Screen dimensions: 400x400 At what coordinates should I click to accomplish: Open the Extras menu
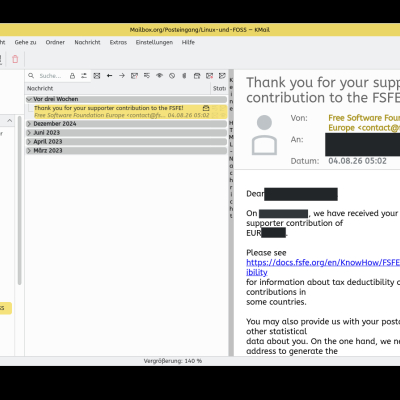click(118, 42)
